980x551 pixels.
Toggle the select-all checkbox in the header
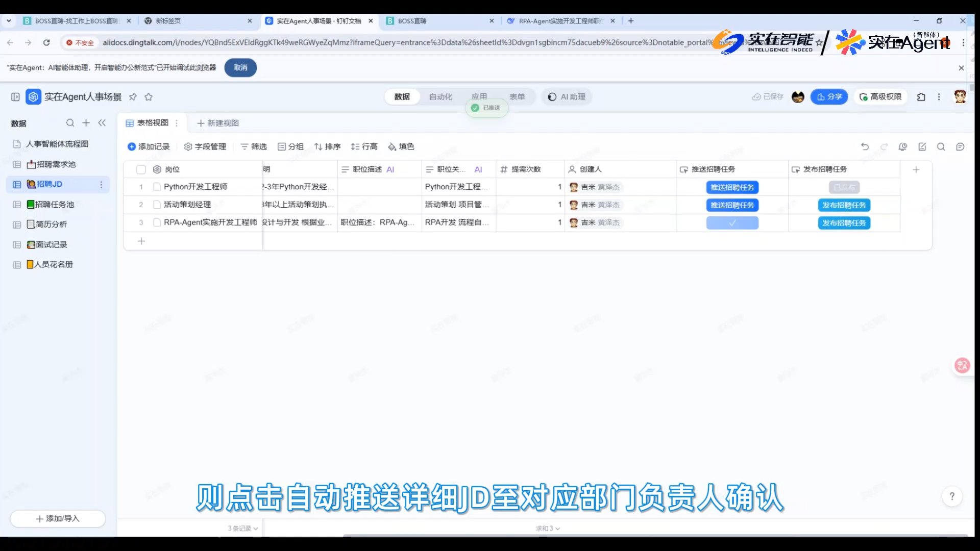click(x=141, y=169)
